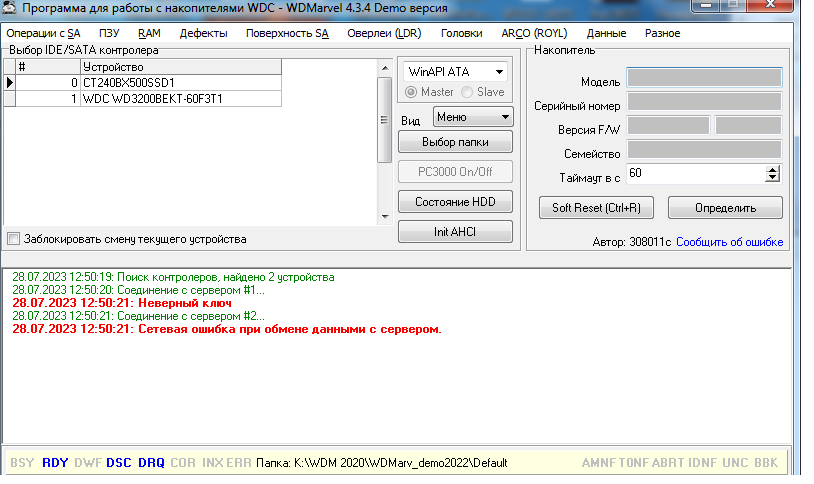Follow the Сообщить об ошибке link
The image size is (814, 484).
point(729,242)
